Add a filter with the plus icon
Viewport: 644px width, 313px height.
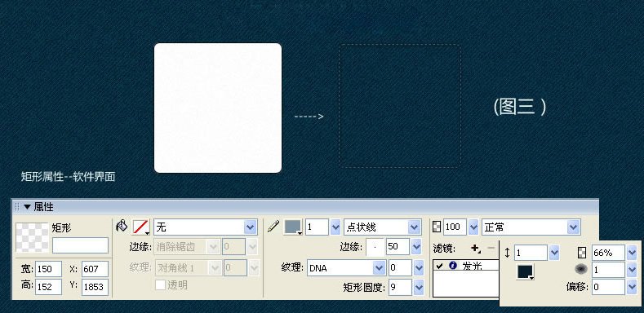coord(476,248)
